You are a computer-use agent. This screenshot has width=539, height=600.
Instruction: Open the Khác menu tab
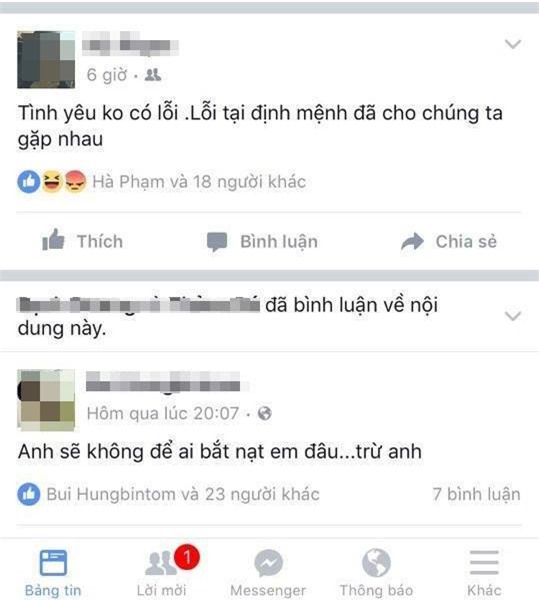pos(484,573)
